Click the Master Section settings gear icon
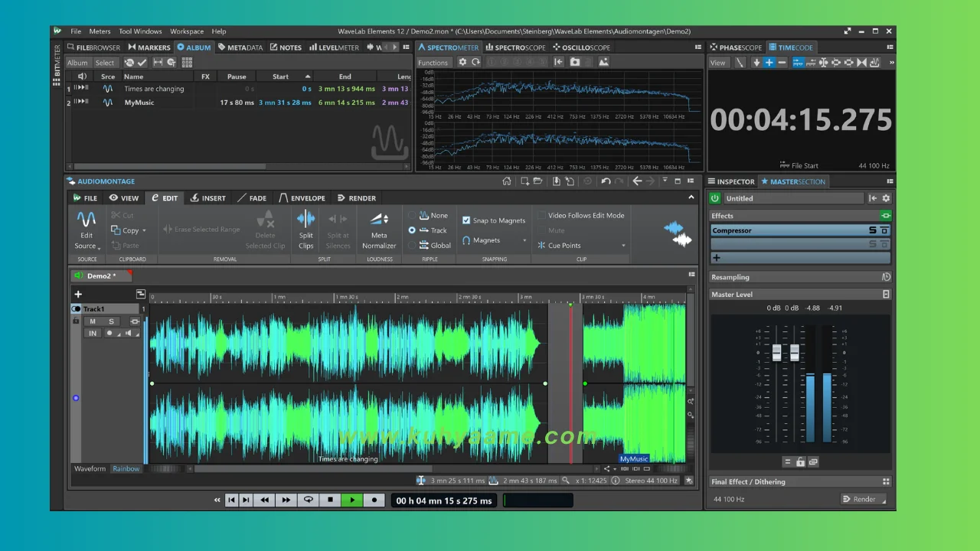 coord(887,198)
